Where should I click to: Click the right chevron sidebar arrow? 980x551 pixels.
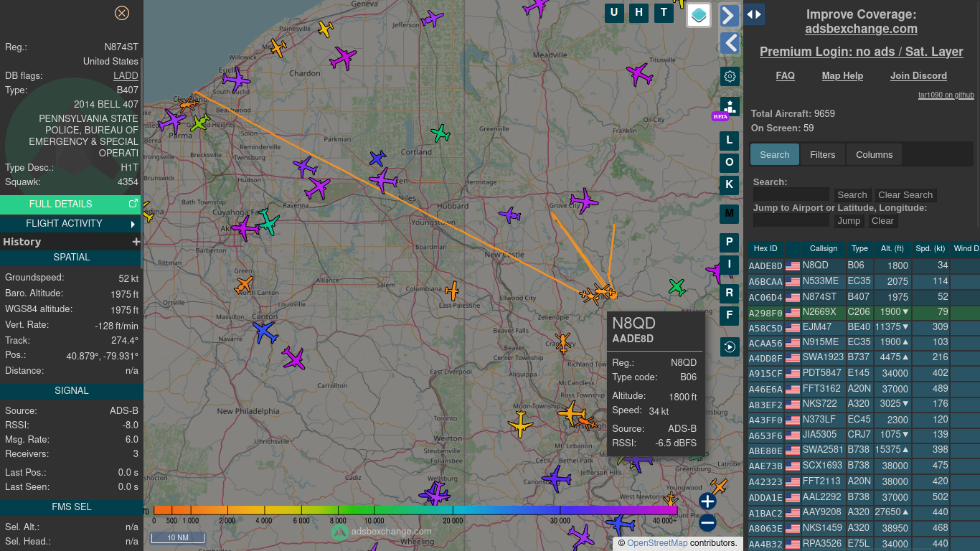coord(730,16)
